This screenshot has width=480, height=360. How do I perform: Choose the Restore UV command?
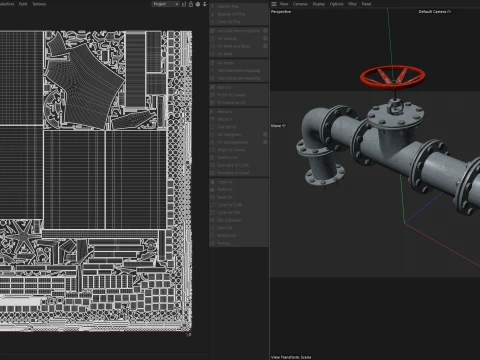point(239,236)
